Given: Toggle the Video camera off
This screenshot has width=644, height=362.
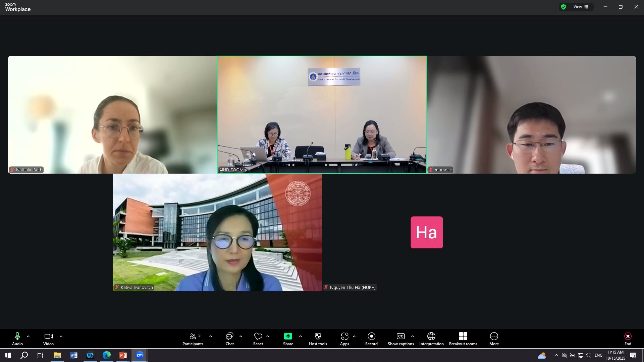Looking at the screenshot, I should (x=48, y=339).
